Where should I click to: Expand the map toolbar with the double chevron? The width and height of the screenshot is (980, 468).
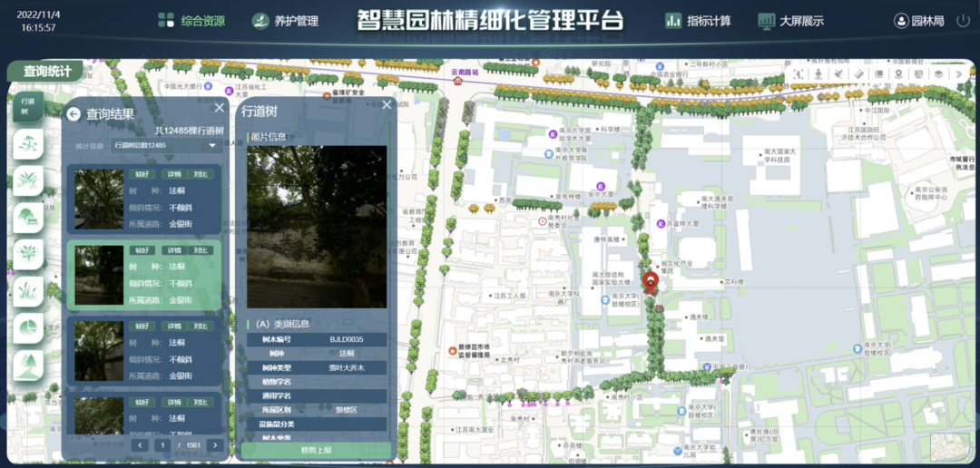pyautogui.click(x=959, y=73)
